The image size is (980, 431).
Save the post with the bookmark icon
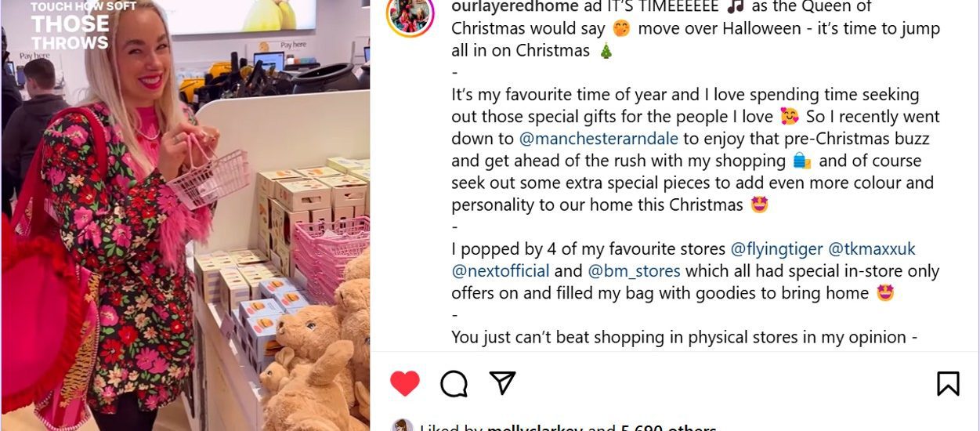(948, 383)
